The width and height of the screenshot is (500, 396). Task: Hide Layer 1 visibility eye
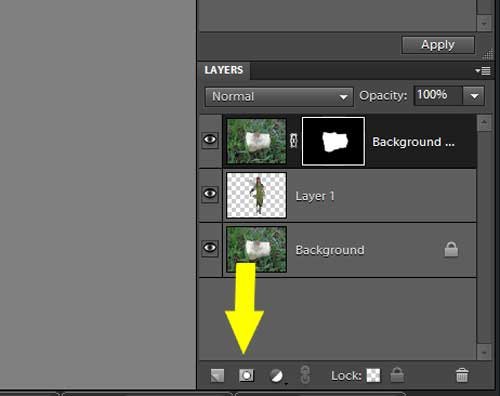tap(210, 194)
